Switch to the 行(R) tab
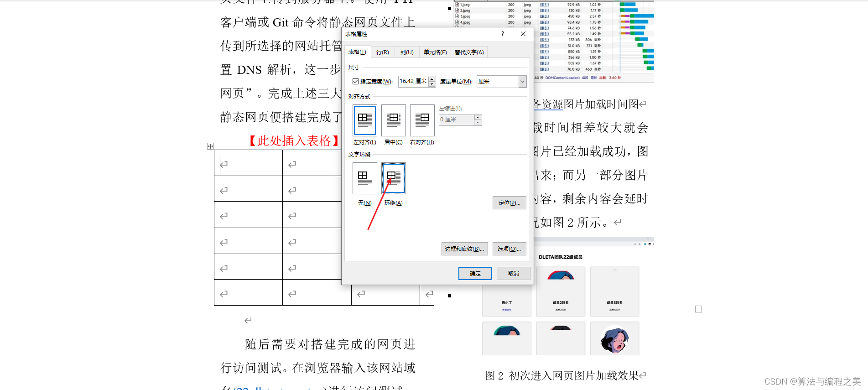The width and height of the screenshot is (868, 390). (382, 52)
